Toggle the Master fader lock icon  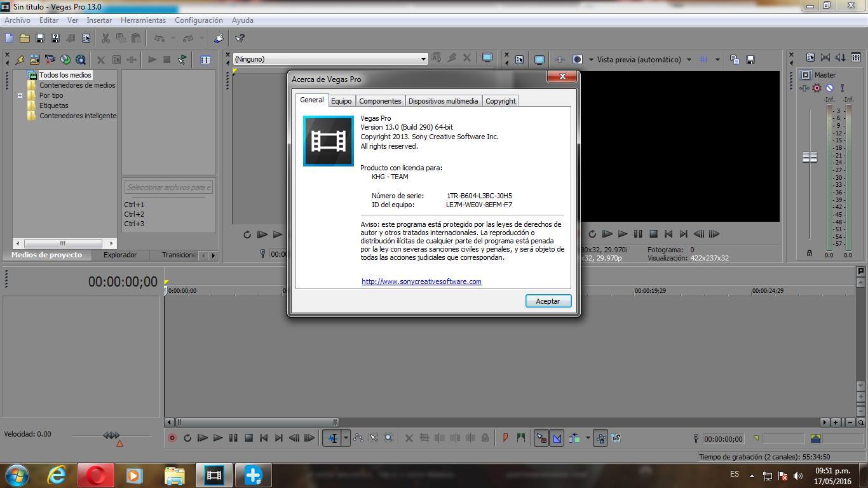coord(810,253)
